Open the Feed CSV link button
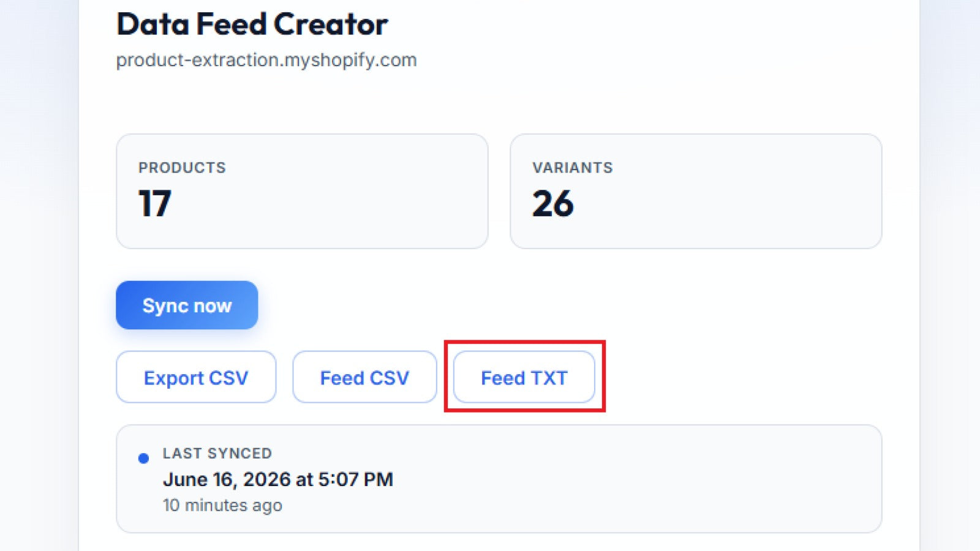 click(x=364, y=377)
